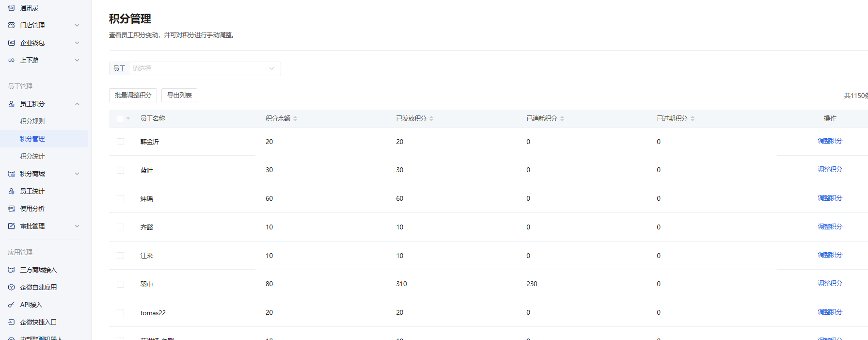This screenshot has height=340, width=868.
Task: Click the 使用分析 icon
Action: 12,209
